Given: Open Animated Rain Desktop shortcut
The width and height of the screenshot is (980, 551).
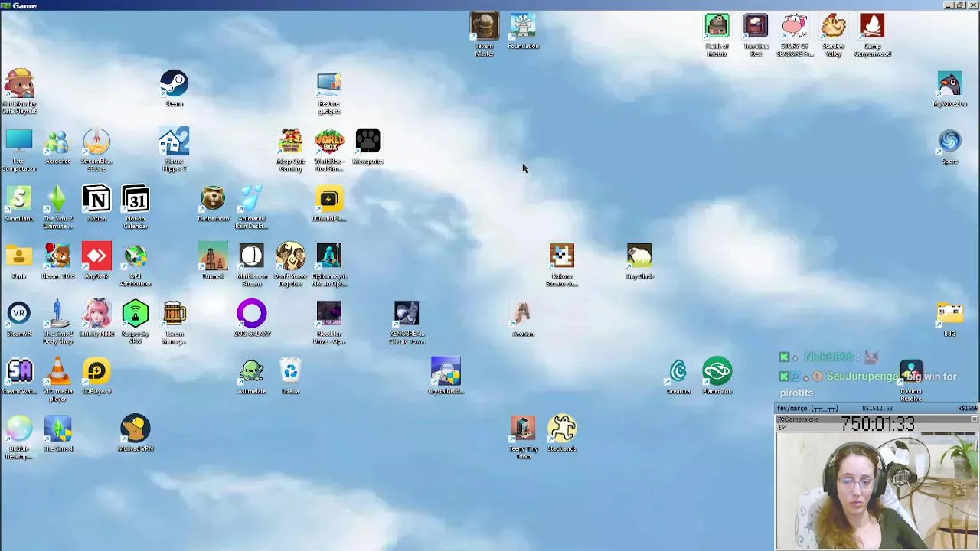Looking at the screenshot, I should (251, 199).
